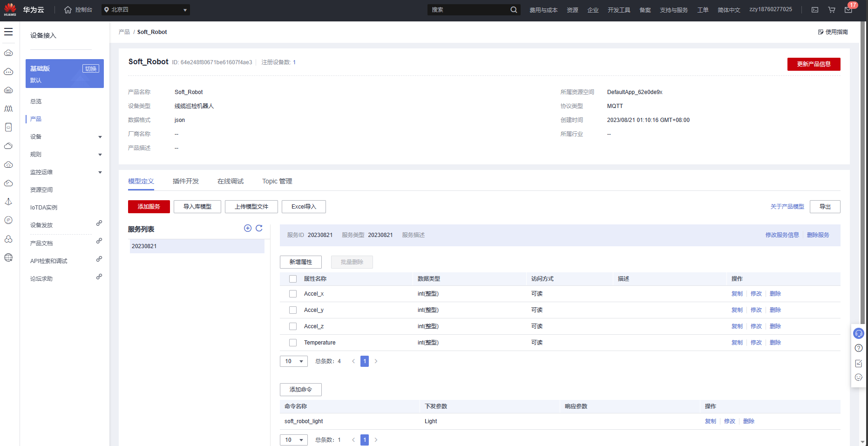
Task: Open the help question mark icon
Action: 859,348
